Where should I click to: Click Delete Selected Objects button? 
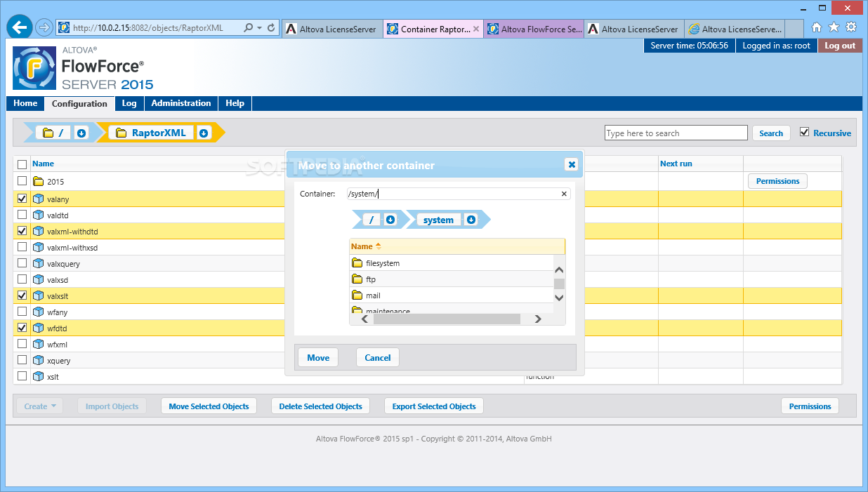tap(321, 406)
